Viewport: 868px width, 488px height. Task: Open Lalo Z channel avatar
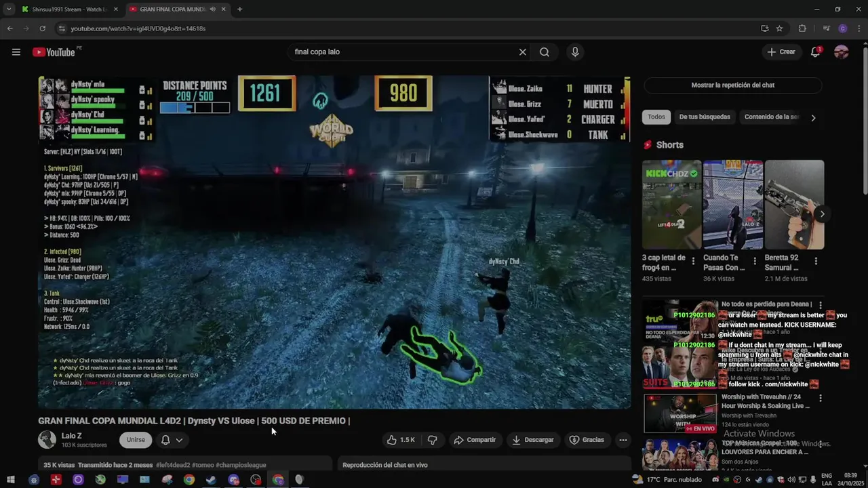pos(47,440)
